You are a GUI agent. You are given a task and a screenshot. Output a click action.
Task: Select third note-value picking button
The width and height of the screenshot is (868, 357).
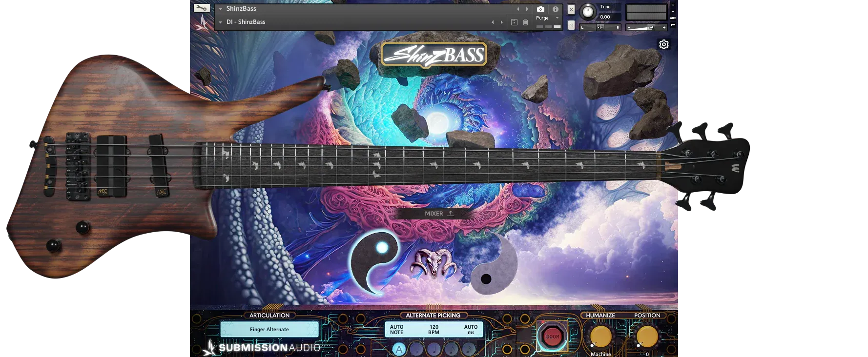tap(434, 349)
